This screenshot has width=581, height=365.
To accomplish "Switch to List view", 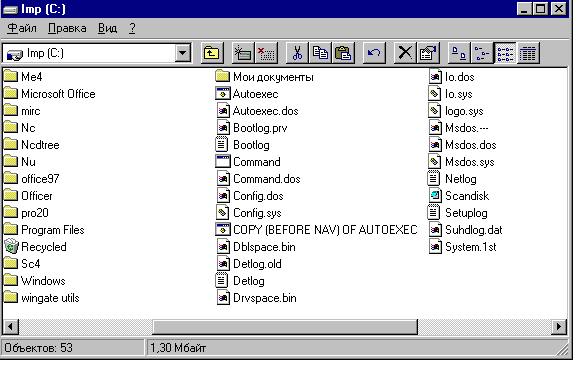I will pos(505,53).
